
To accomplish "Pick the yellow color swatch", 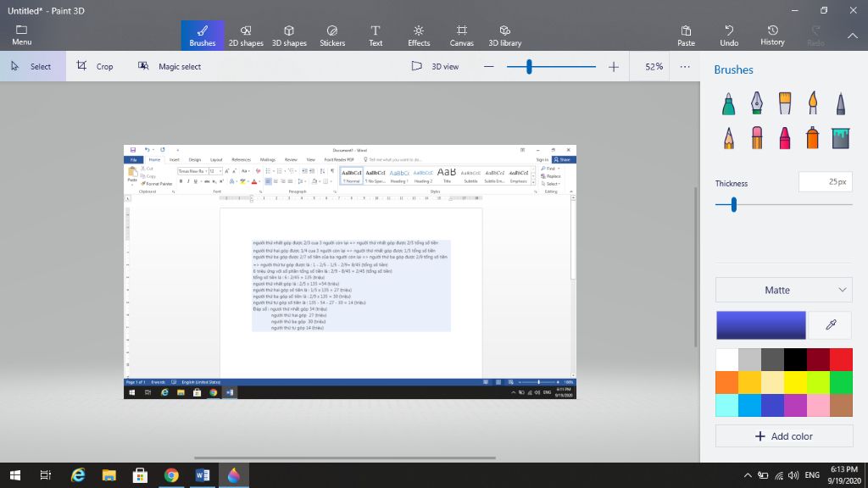I will (x=795, y=382).
